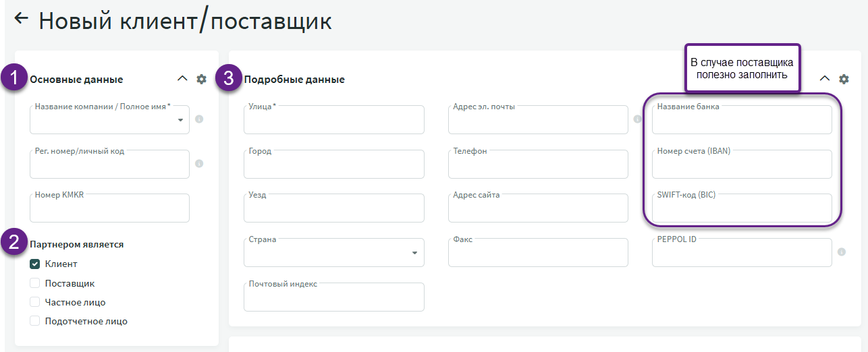Select the Название банка field
This screenshot has width=868, height=352.
tap(741, 121)
